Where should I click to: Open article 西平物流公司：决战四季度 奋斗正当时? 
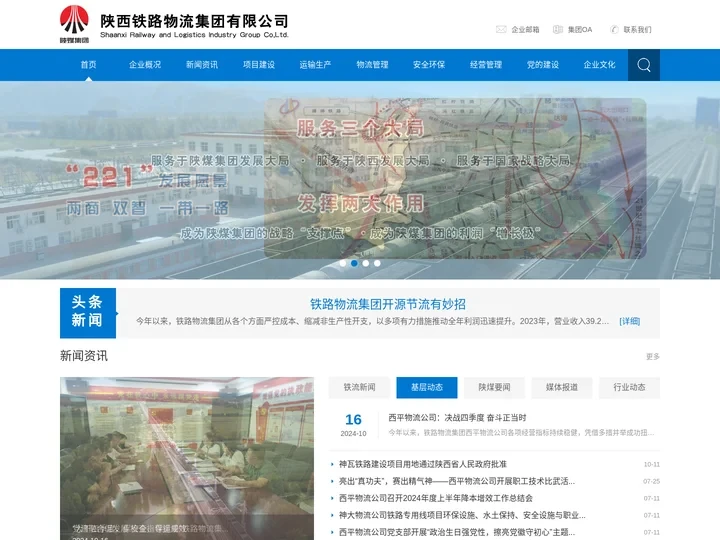pos(457,417)
